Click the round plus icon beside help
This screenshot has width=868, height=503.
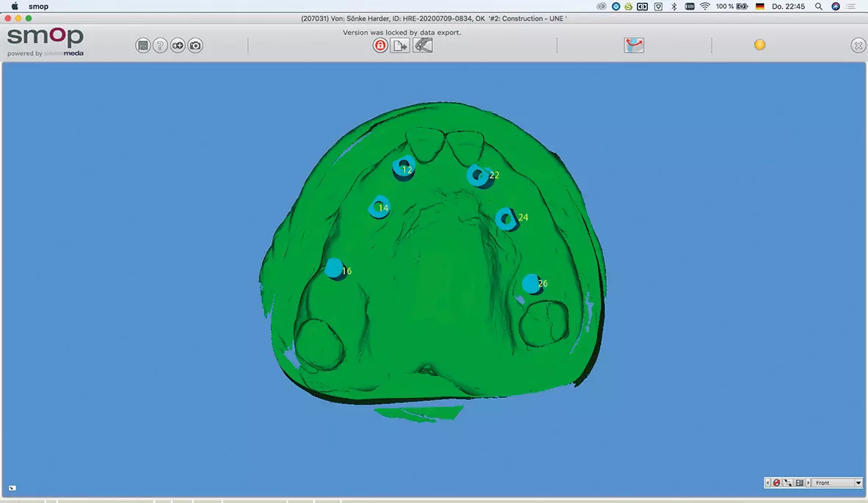pyautogui.click(x=178, y=46)
